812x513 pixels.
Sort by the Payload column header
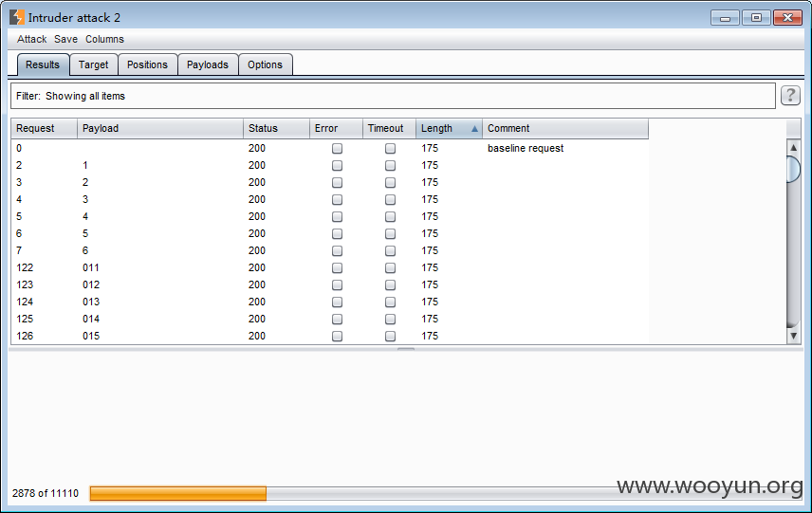[x=160, y=128]
